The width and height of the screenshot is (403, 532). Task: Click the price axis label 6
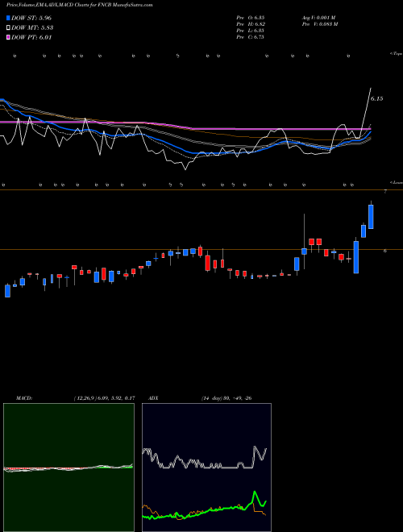385,251
